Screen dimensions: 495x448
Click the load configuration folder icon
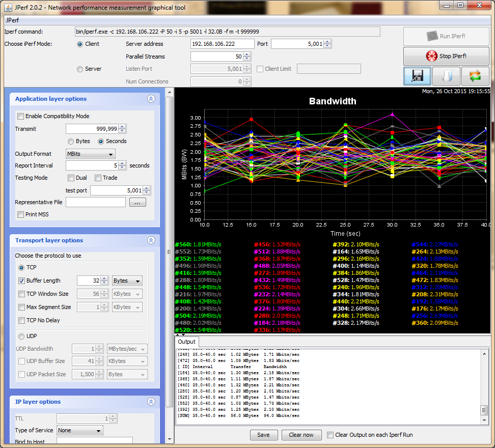(446, 76)
